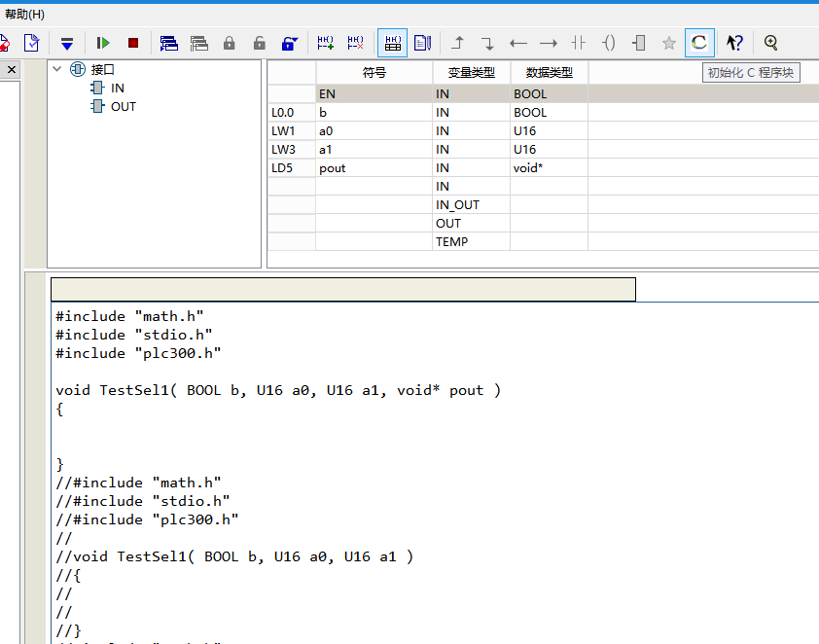The image size is (819, 644).
Task: Click the 符号 column header
Action: click(374, 73)
